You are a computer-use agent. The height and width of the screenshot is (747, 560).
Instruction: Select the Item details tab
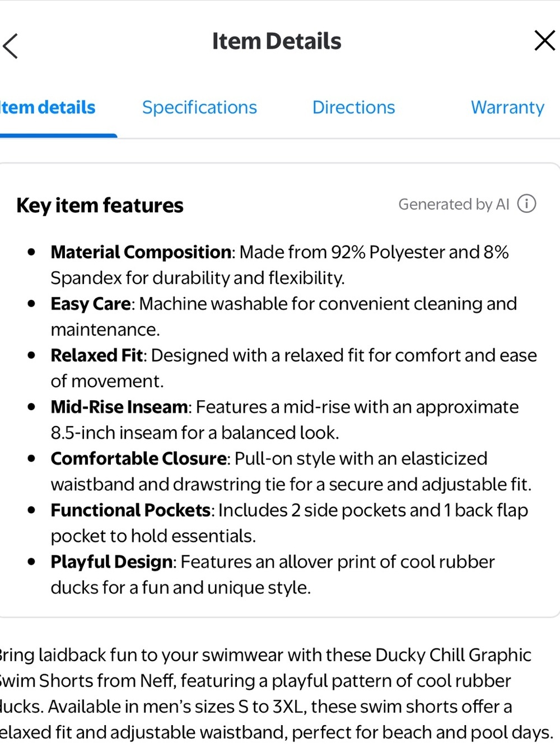point(48,107)
